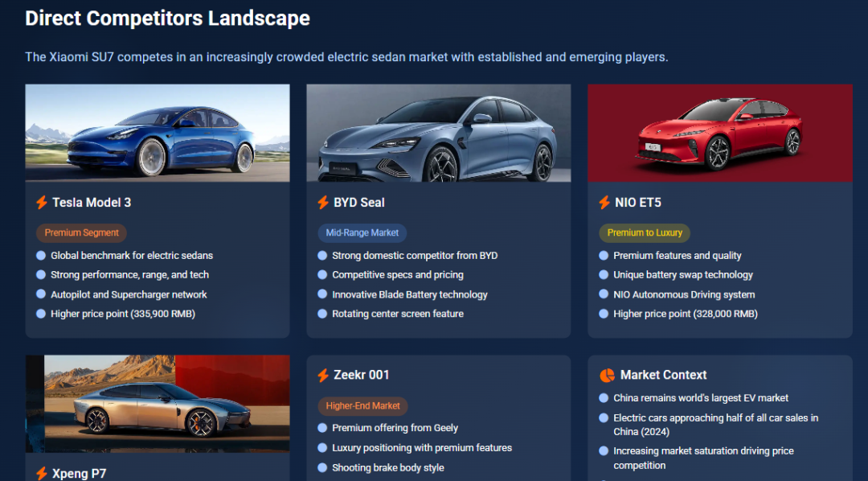868x481 pixels.
Task: Select the Xpeng P7 heading
Action: pyautogui.click(x=79, y=474)
